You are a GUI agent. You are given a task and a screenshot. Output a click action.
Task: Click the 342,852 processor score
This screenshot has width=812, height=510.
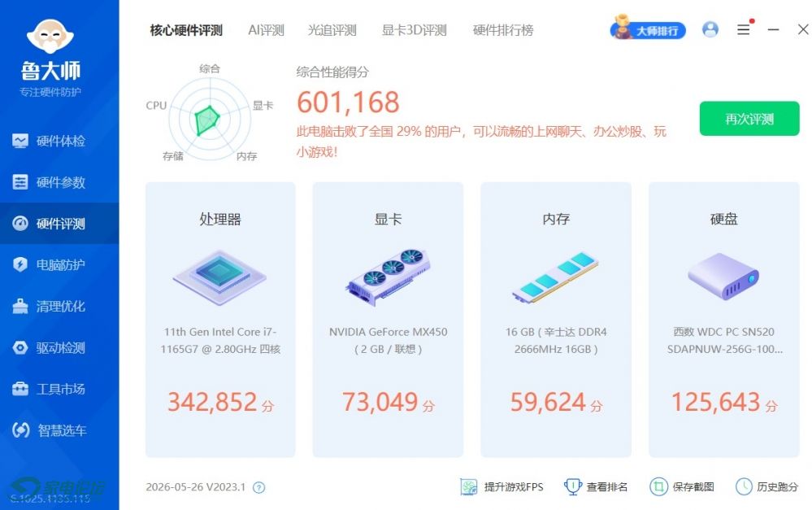[x=212, y=402]
